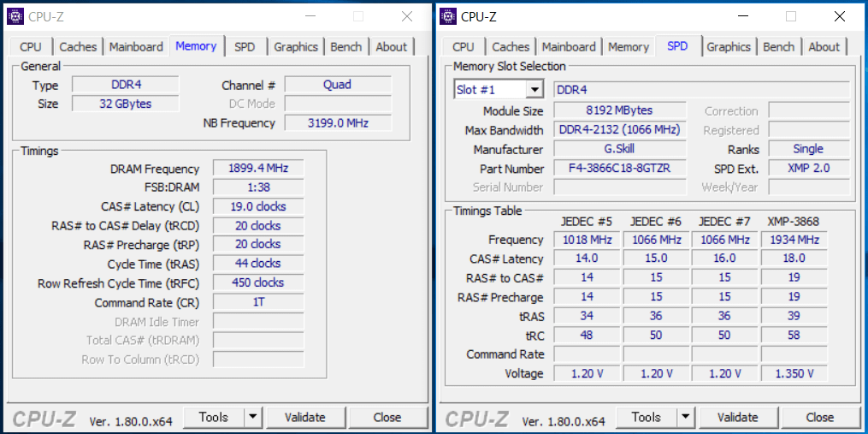
Task: Click the Tools button in the Memory window
Action: pyautogui.click(x=214, y=417)
